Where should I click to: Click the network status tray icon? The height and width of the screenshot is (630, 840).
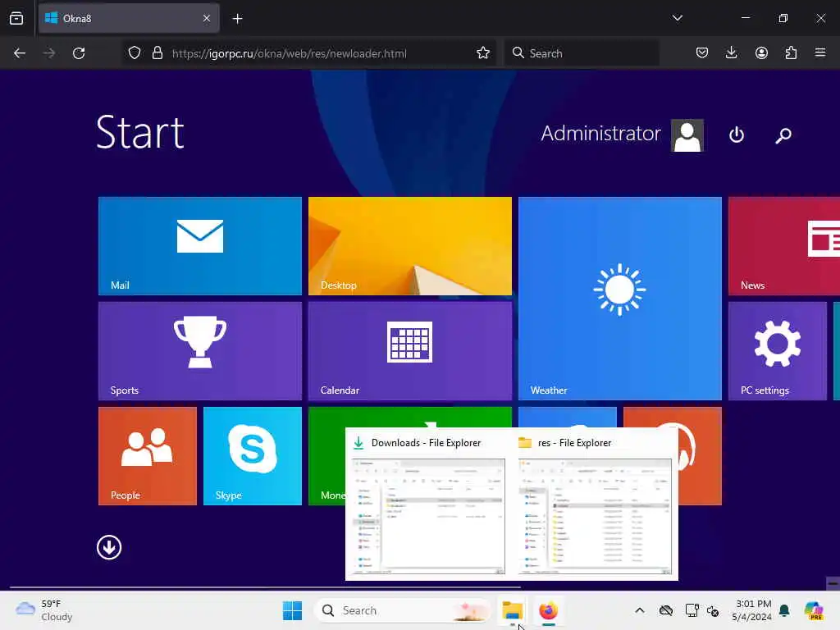692,610
